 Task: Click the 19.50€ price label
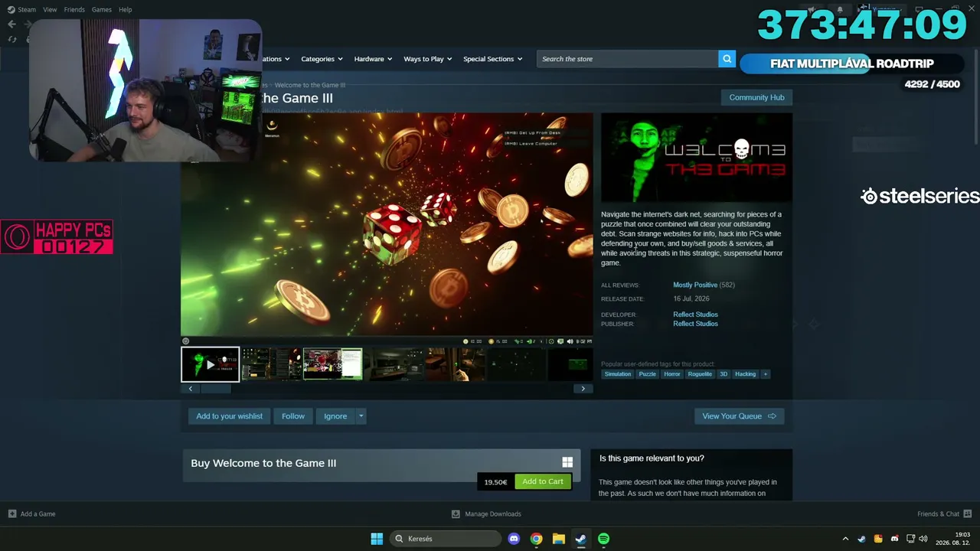495,482
